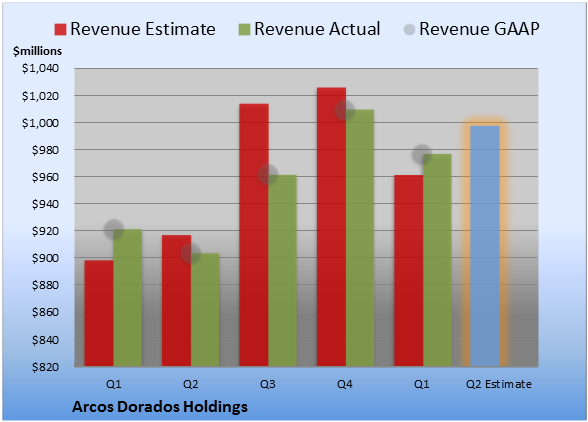Viewport: 588px width, 422px height.
Task: Click the 'Arcos Dorados Holdings' chart title
Action: pos(160,407)
